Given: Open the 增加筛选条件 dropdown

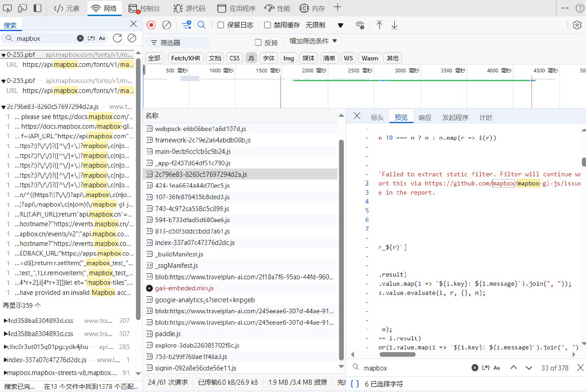Looking at the screenshot, I should coord(313,41).
